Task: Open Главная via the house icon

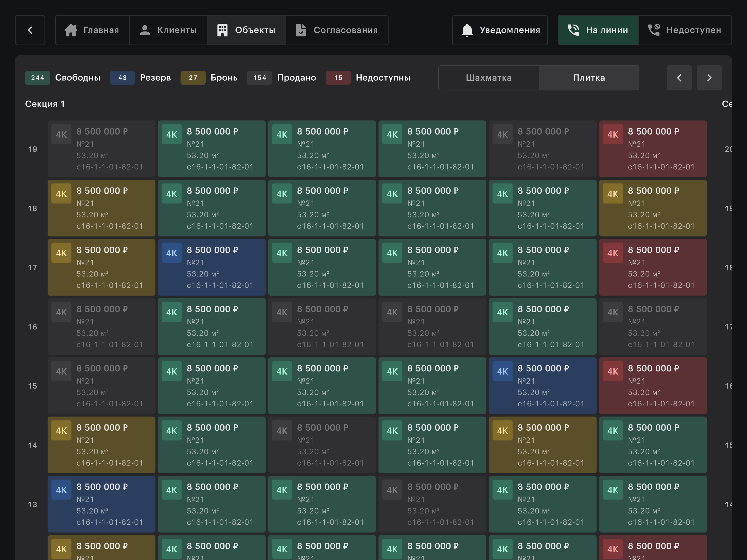Action: coord(92,30)
